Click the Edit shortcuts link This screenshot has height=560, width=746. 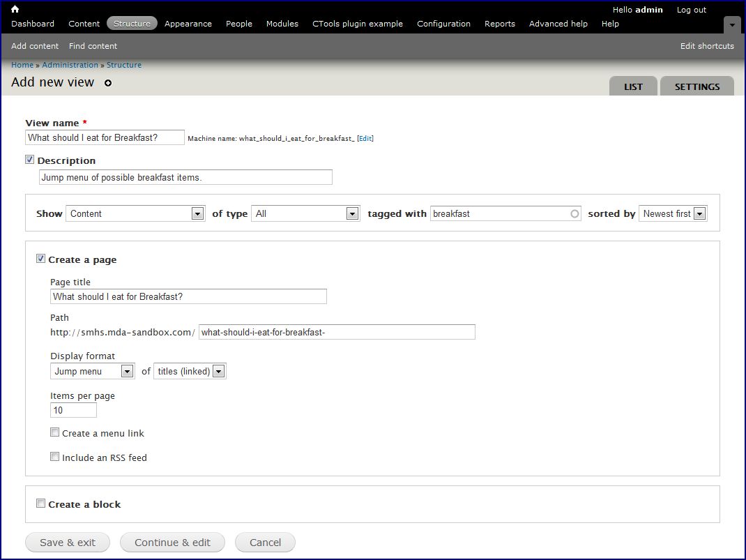[x=707, y=46]
